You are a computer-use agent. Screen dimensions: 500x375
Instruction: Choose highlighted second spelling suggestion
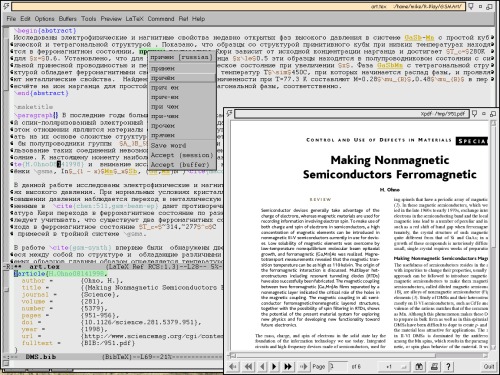pos(182,78)
